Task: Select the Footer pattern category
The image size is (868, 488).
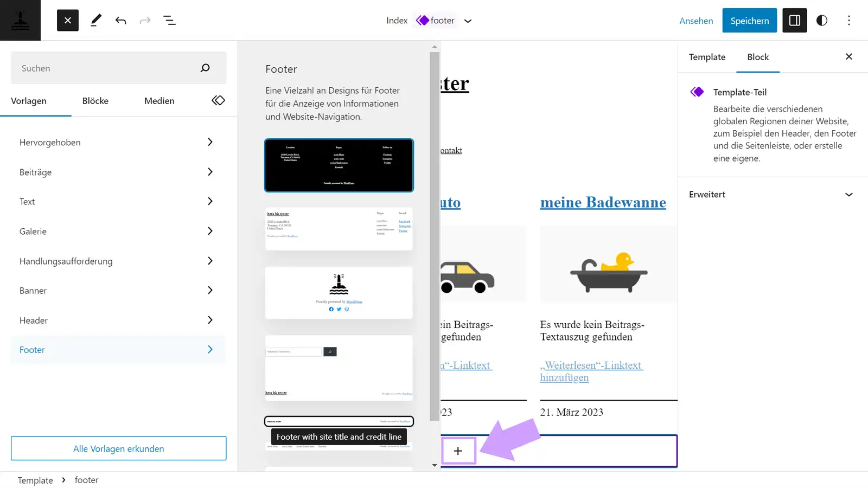Action: pos(118,350)
